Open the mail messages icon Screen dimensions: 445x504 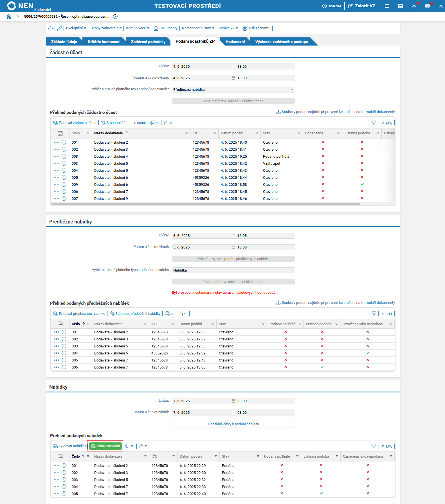click(x=427, y=6)
